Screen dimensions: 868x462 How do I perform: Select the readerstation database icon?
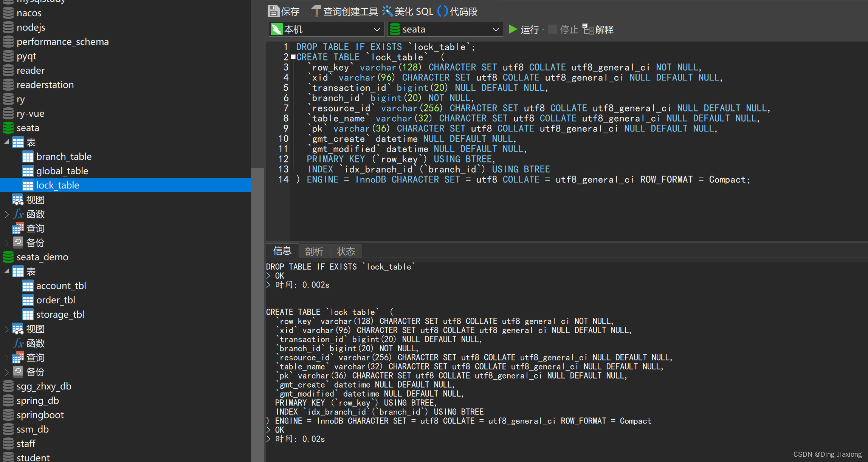8,85
